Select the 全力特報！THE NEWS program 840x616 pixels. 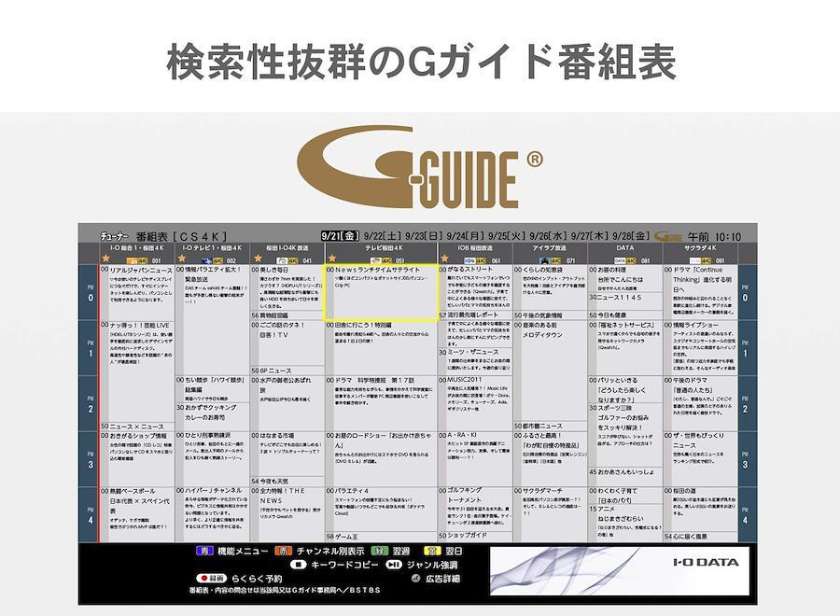[287, 514]
